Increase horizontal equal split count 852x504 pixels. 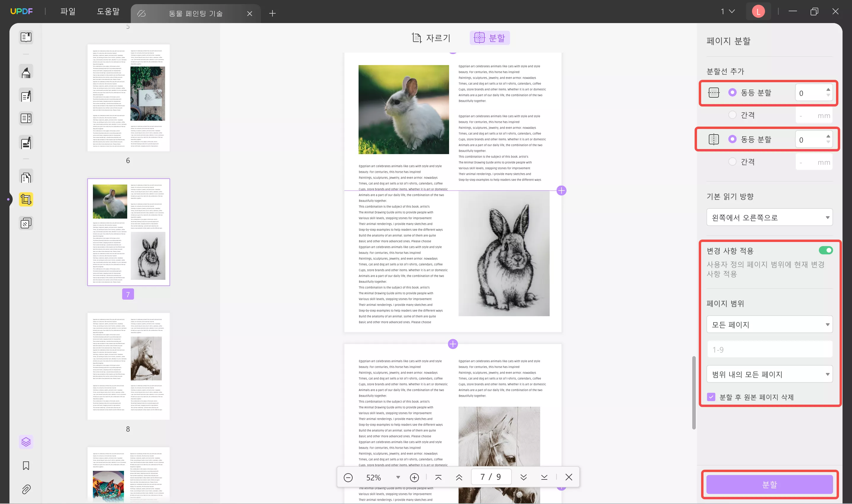pyautogui.click(x=828, y=90)
